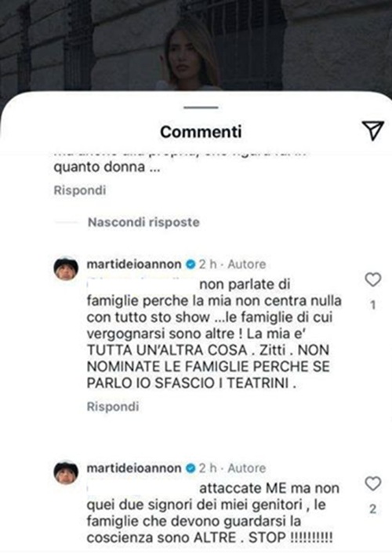Viewport: 392px width, 554px height.
Task: Tap the mentioned user in second reply
Action: click(141, 487)
